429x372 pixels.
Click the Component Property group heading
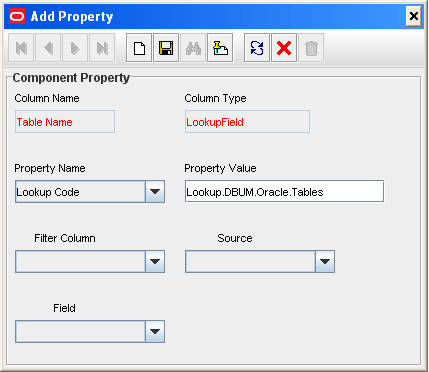(71, 78)
